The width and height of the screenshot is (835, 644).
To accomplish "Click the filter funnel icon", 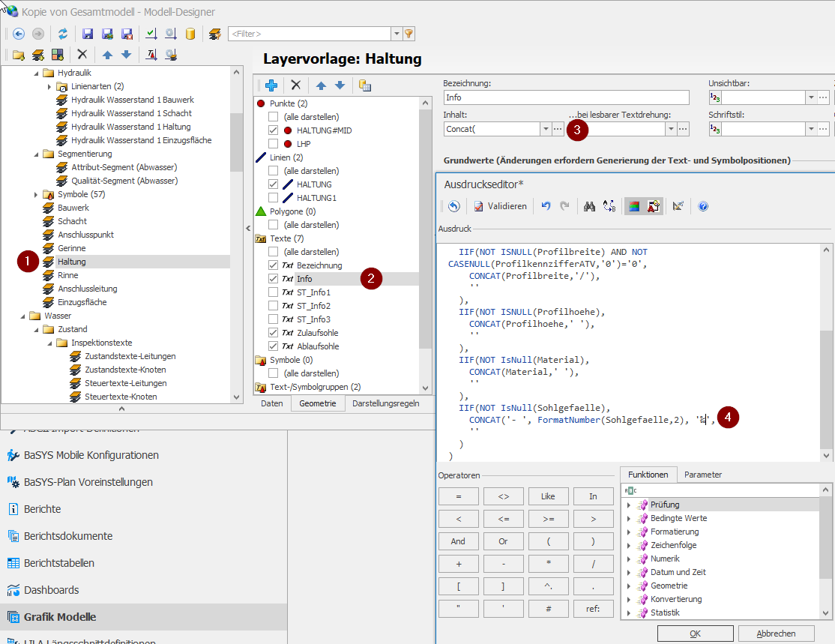I will click(x=409, y=34).
